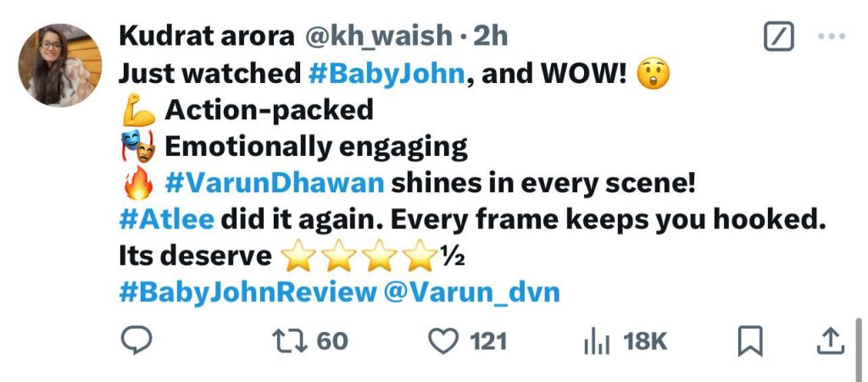Viewport: 868px width, 382px height.
Task: Open the #VarunDhawan hashtag
Action: coord(275,184)
